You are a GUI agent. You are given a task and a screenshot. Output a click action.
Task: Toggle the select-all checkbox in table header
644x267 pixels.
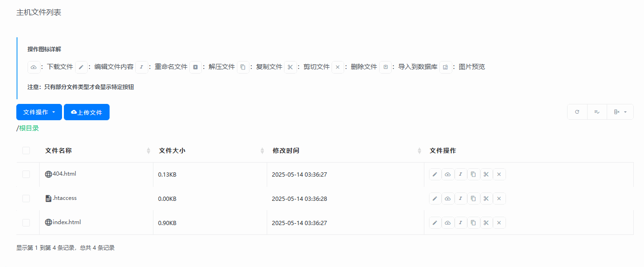pyautogui.click(x=26, y=151)
